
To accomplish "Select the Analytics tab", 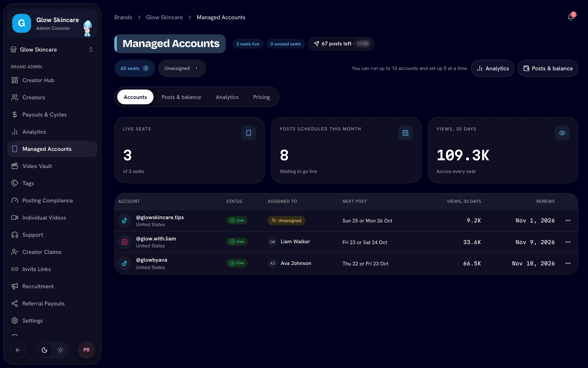I will click(227, 97).
